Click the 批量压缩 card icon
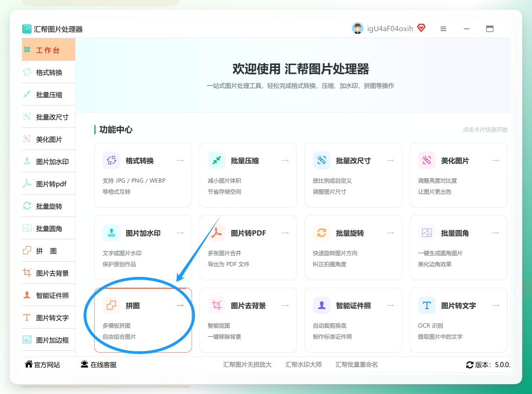 (x=216, y=160)
